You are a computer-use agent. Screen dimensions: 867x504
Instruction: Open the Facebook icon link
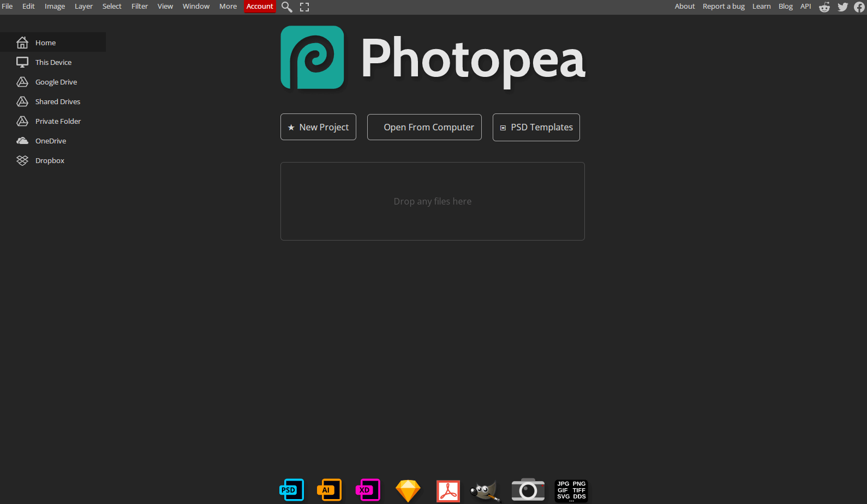(x=859, y=7)
